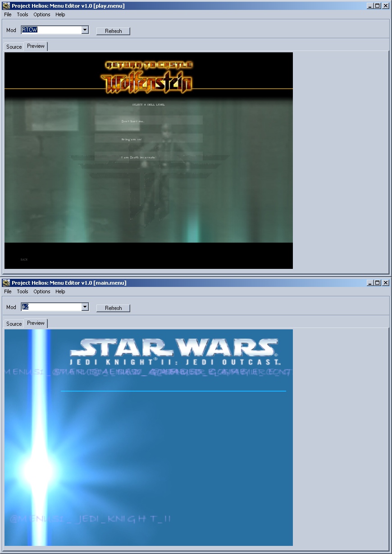Close the main.menu editor window
Image resolution: width=392 pixels, height=554 pixels.
385,283
